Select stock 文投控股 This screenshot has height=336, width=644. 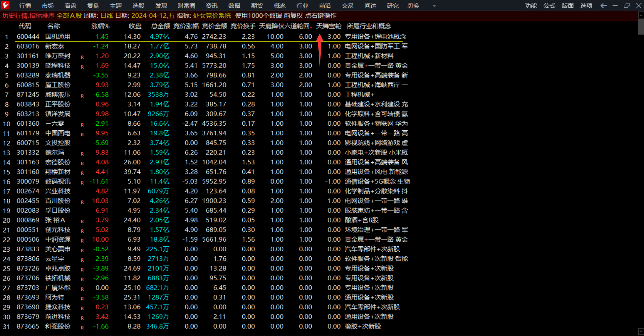58,143
